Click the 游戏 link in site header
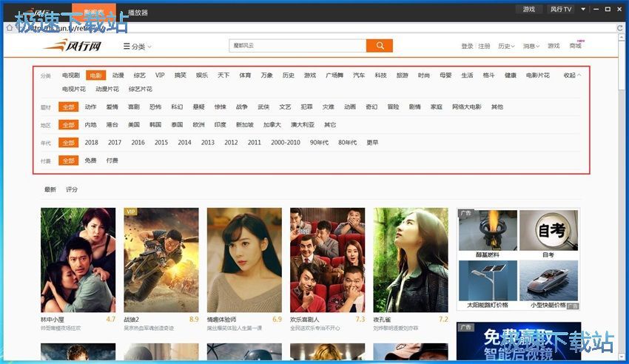The width and height of the screenshot is (629, 364). pyautogui.click(x=554, y=46)
